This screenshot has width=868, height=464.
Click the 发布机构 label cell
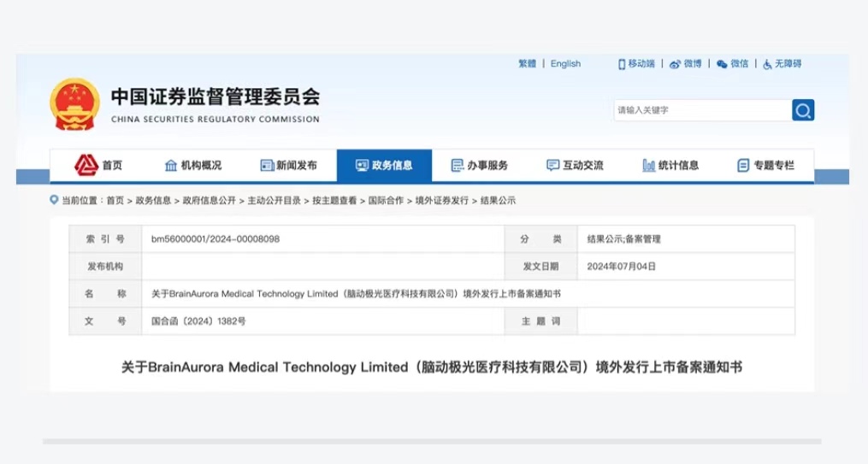[105, 266]
